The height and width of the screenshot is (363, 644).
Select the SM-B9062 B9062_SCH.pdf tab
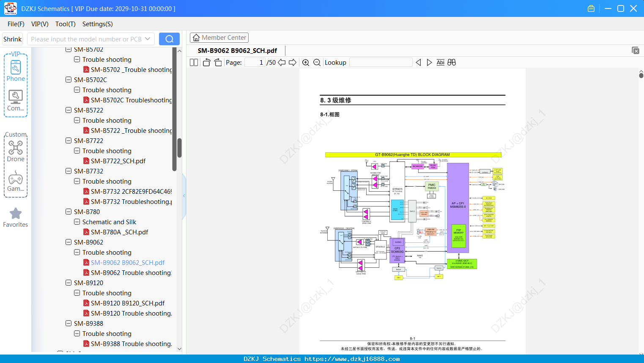point(237,51)
